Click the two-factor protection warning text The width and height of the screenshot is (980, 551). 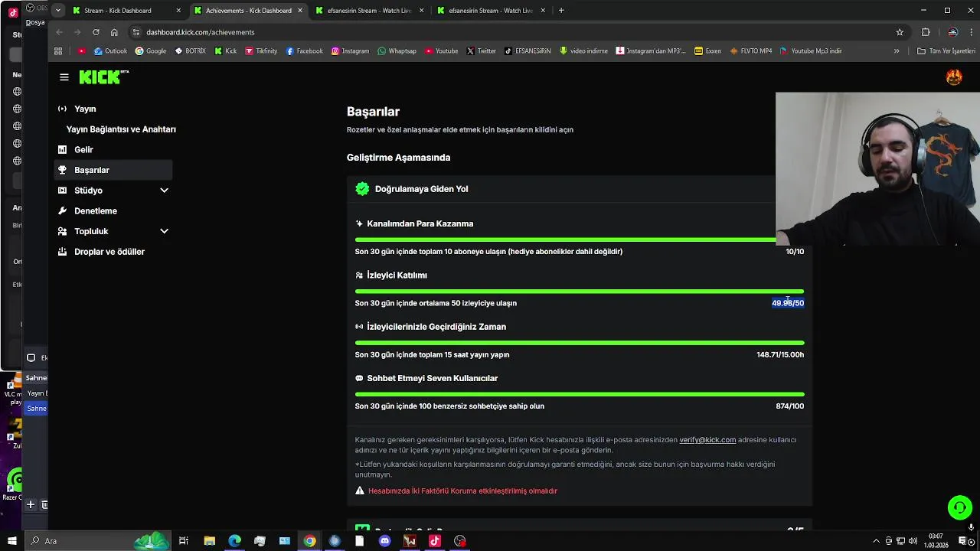pyautogui.click(x=462, y=491)
